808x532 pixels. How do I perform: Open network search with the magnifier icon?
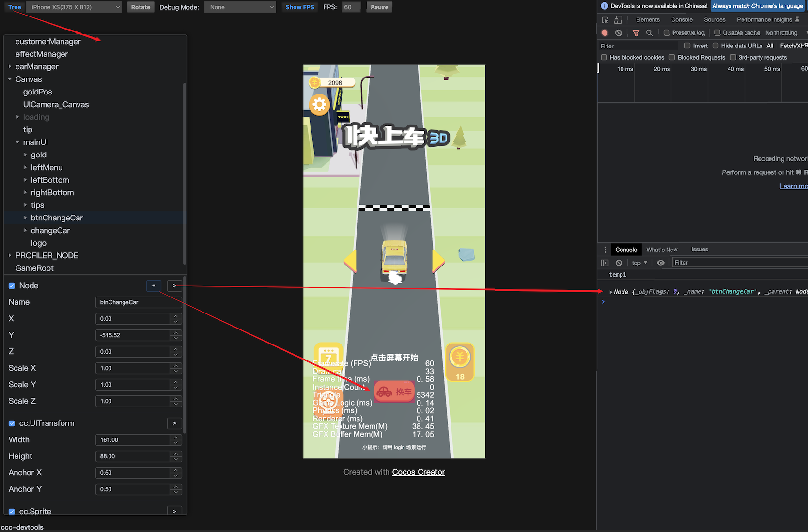pyautogui.click(x=650, y=33)
